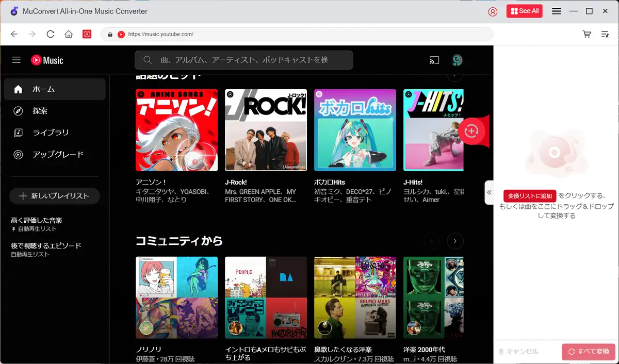Open the user account icon in title bar

pos(493,11)
